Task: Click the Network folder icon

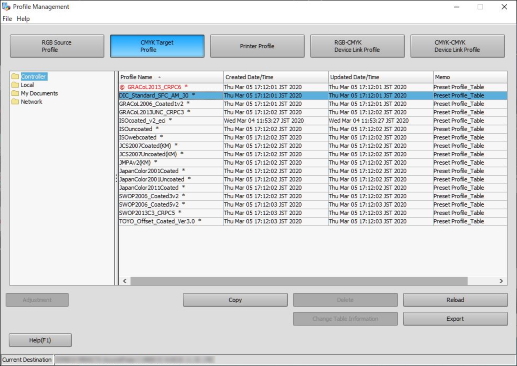Action: [x=15, y=101]
